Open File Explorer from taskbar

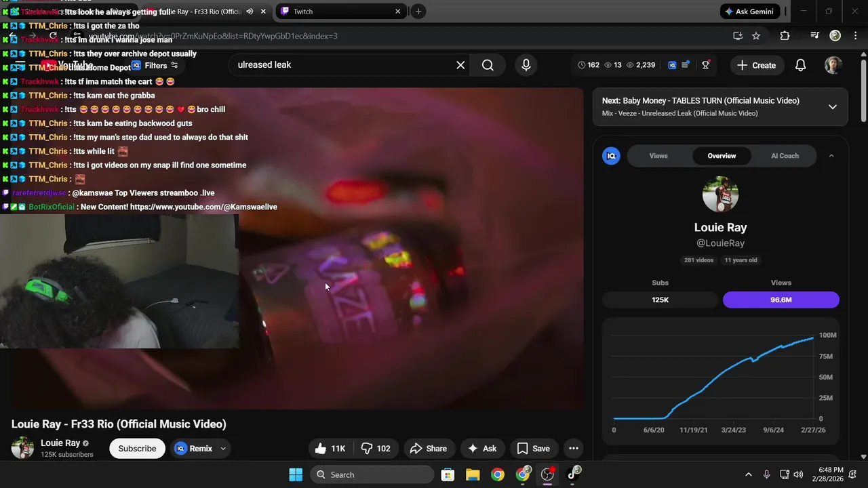point(473,474)
